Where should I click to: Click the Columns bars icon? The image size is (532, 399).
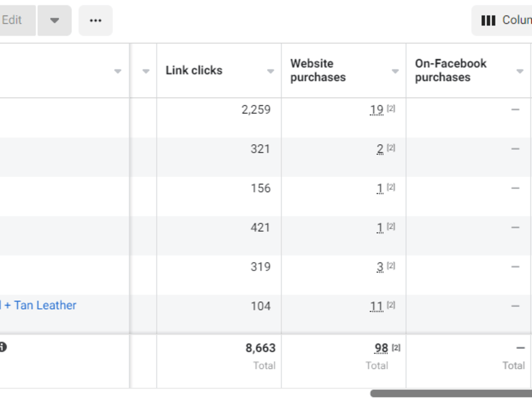click(488, 21)
